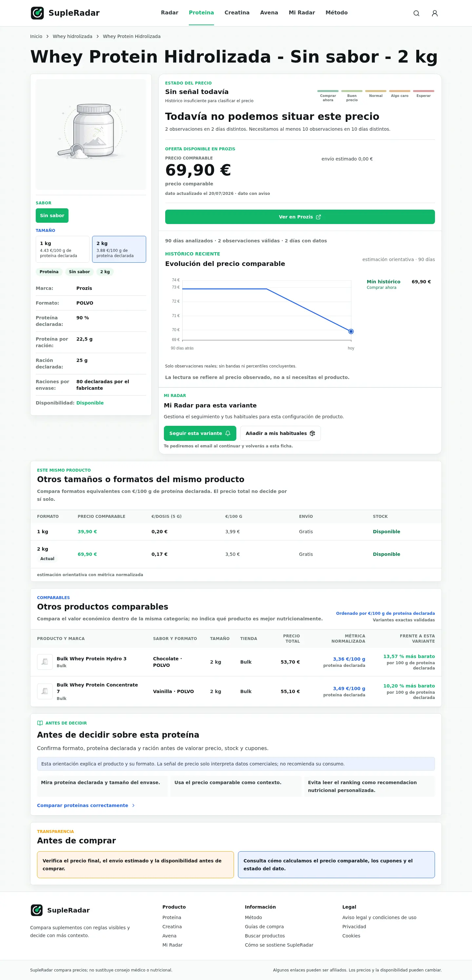Click the Ver en Prozis button

[x=300, y=217]
